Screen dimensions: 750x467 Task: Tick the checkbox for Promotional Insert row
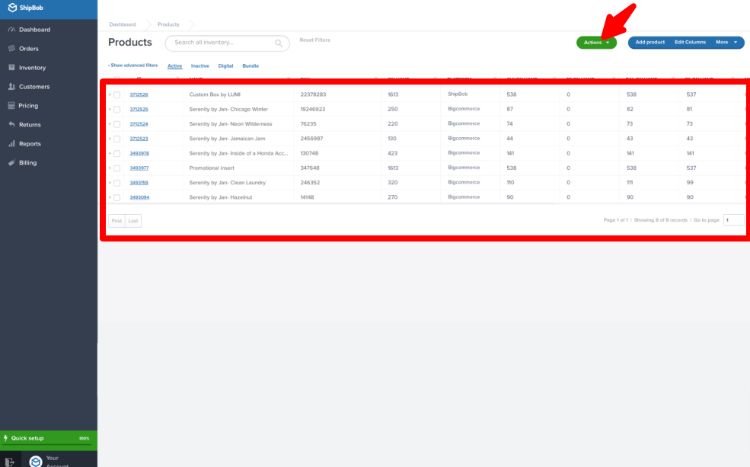tap(117, 168)
